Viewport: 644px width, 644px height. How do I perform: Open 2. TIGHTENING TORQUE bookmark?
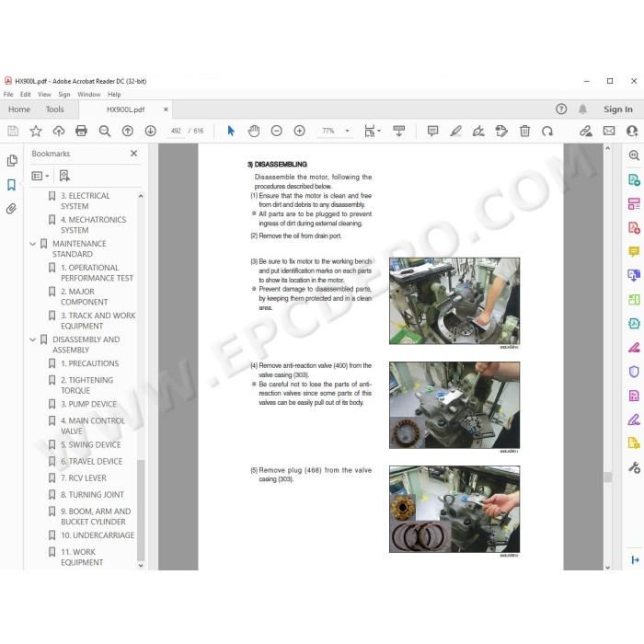pyautogui.click(x=86, y=385)
